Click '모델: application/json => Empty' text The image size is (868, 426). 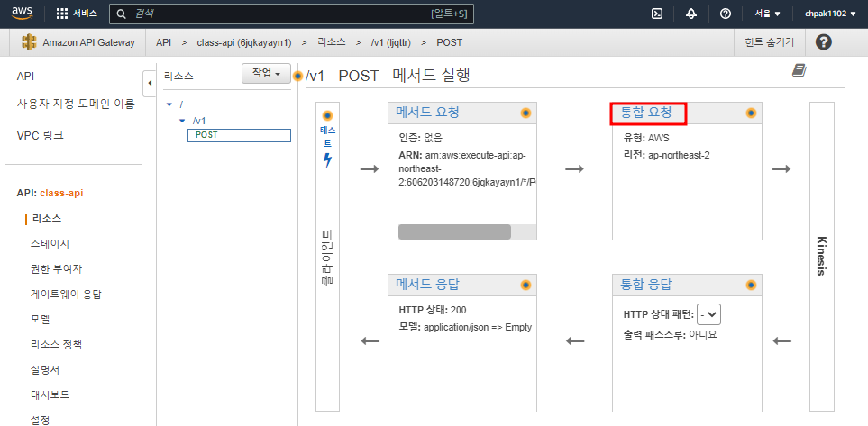[465, 327]
